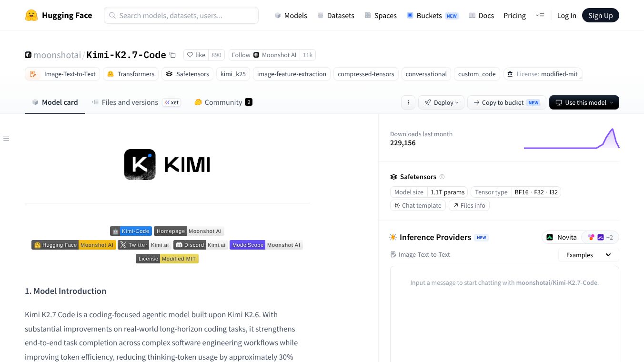The image size is (644, 362).
Task: Click the Hugging Face logo
Action: tap(59, 15)
